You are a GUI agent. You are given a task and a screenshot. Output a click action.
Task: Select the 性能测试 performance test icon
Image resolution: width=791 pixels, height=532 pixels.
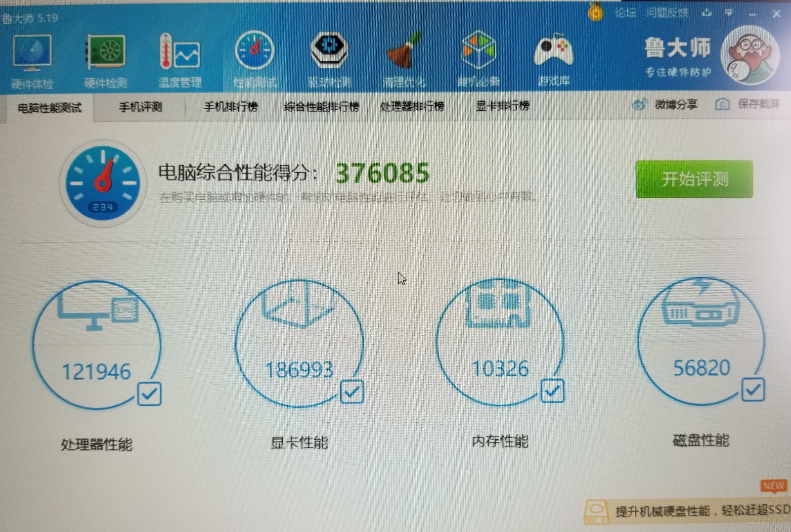pyautogui.click(x=255, y=60)
